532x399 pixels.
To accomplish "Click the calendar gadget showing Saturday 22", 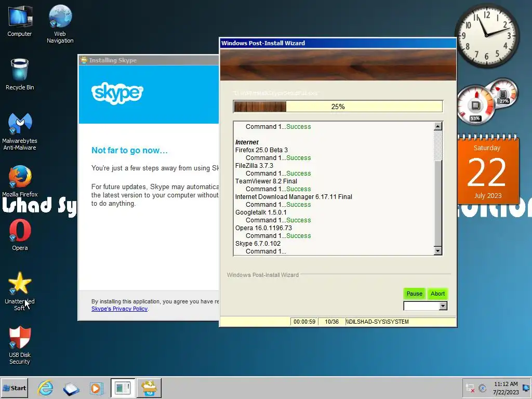I will tap(488, 169).
